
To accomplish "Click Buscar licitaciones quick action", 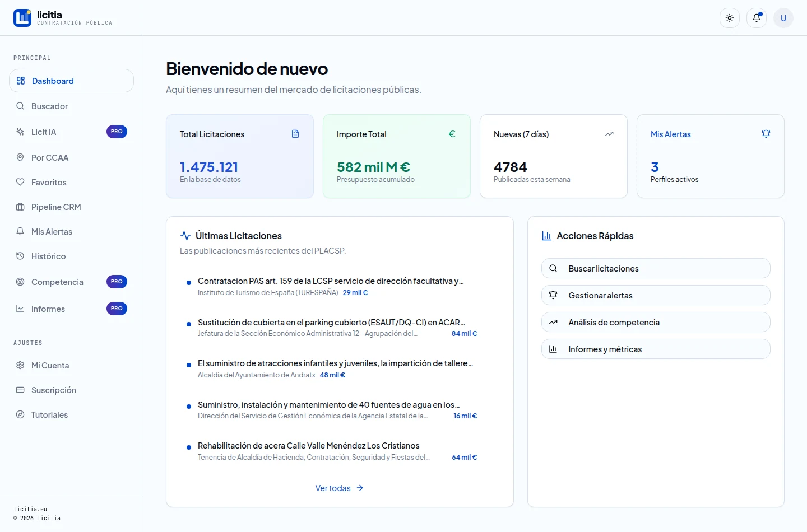I will pyautogui.click(x=656, y=268).
